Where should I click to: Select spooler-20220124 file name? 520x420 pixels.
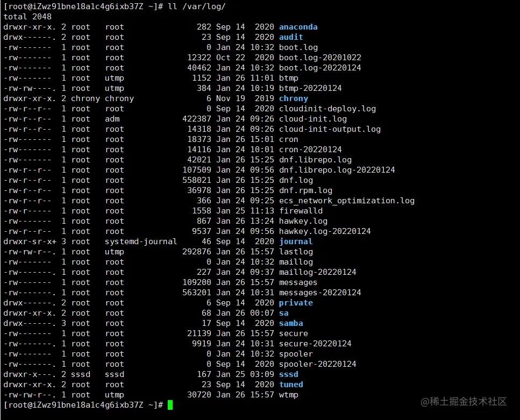point(318,365)
